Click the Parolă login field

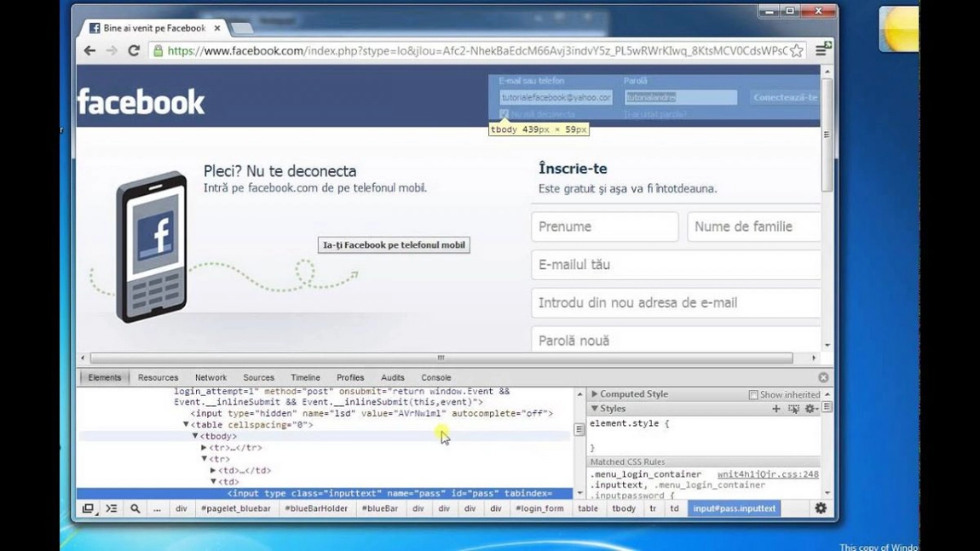pyautogui.click(x=681, y=97)
